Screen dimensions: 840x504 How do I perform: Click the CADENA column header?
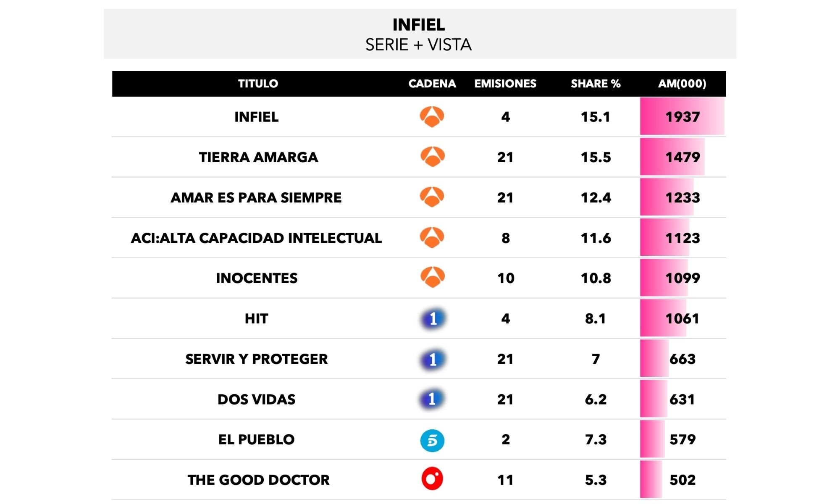432,84
